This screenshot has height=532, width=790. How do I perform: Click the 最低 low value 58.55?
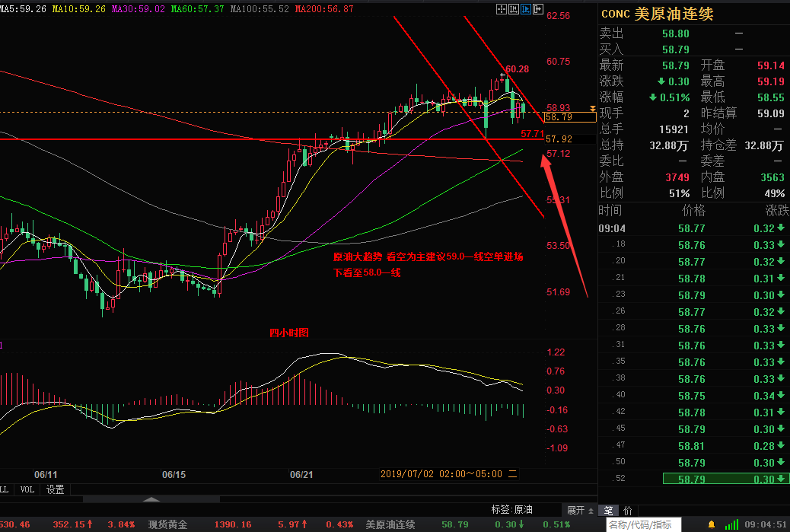pyautogui.click(x=771, y=97)
